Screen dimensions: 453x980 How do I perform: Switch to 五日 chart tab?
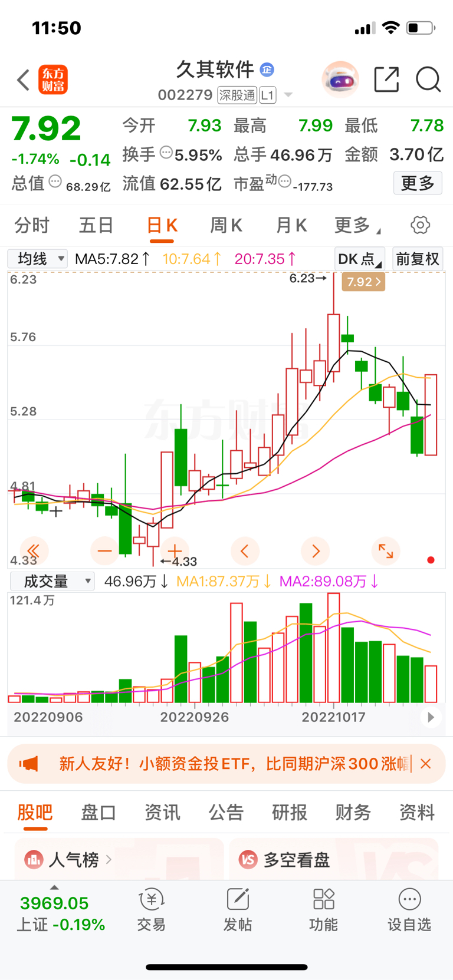[96, 225]
